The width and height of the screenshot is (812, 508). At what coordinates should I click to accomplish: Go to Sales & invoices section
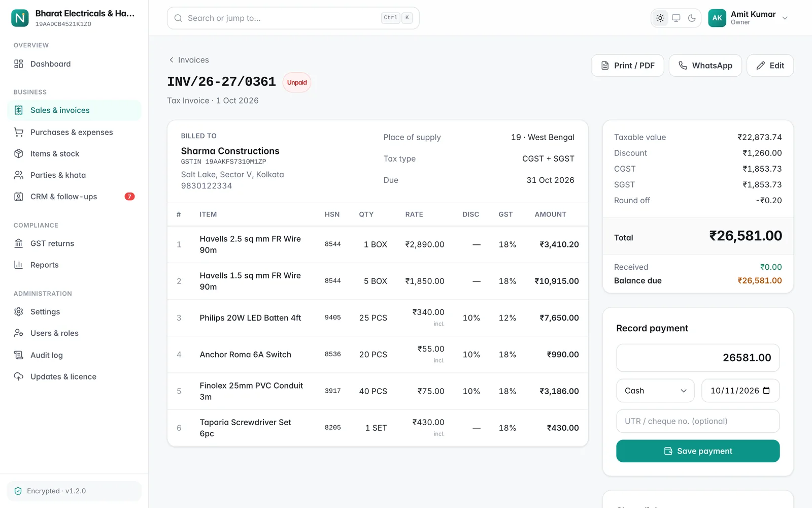(x=74, y=110)
